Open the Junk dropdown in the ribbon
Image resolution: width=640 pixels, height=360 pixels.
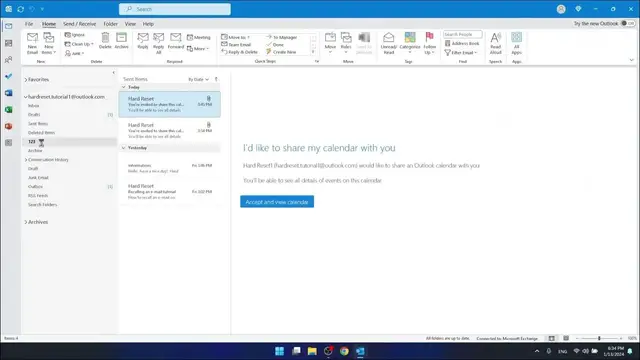click(74, 53)
